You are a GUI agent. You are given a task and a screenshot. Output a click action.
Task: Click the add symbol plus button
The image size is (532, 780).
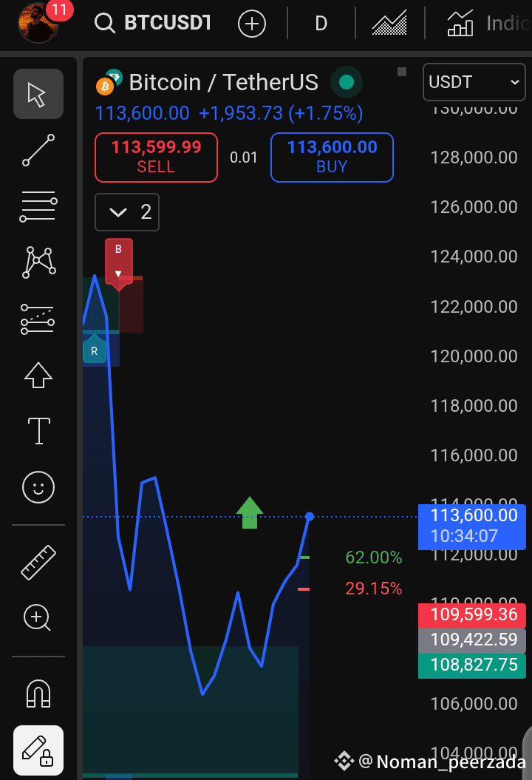coord(251,24)
